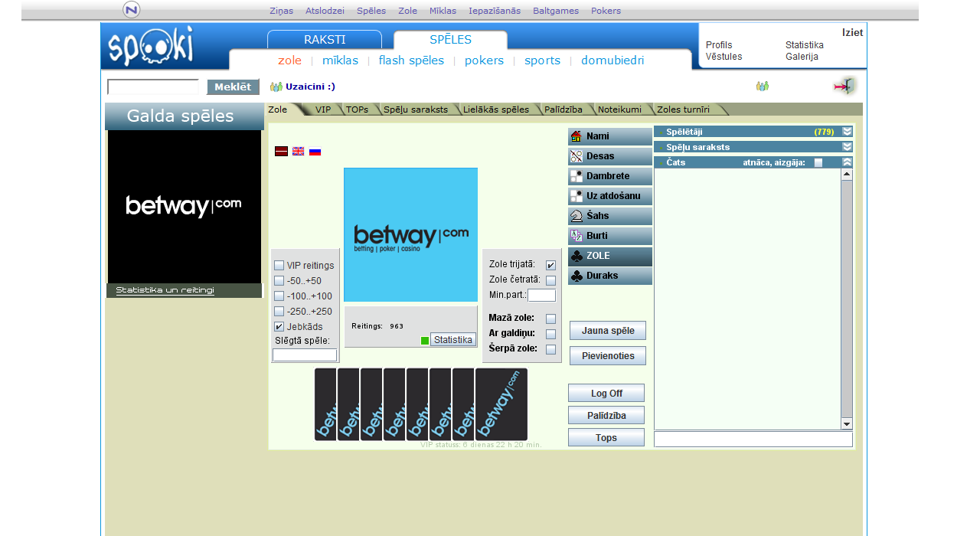This screenshot has width=980, height=536.
Task: Open the Vēstules link
Action: point(724,57)
